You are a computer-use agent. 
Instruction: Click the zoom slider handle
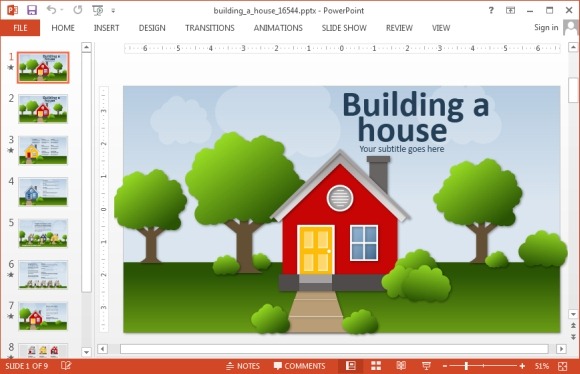point(466,366)
